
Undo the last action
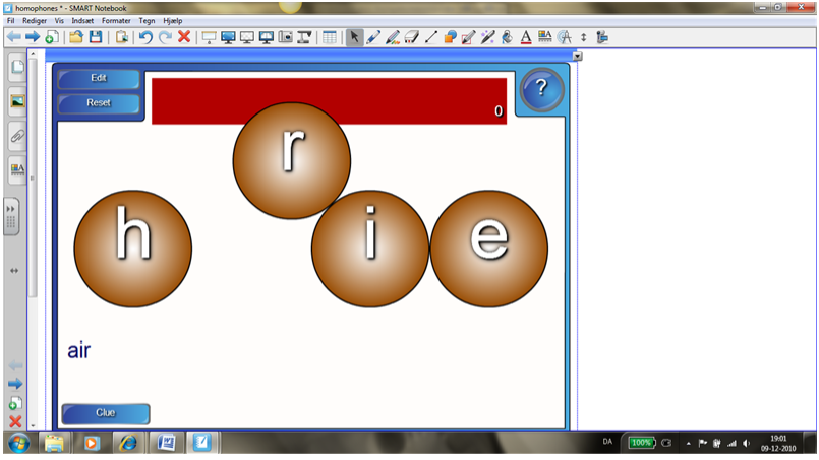[146, 37]
